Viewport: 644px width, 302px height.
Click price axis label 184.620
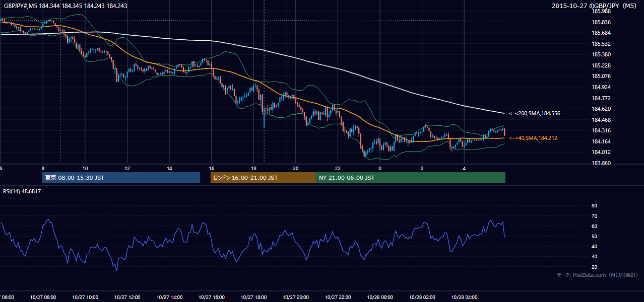tap(601, 109)
